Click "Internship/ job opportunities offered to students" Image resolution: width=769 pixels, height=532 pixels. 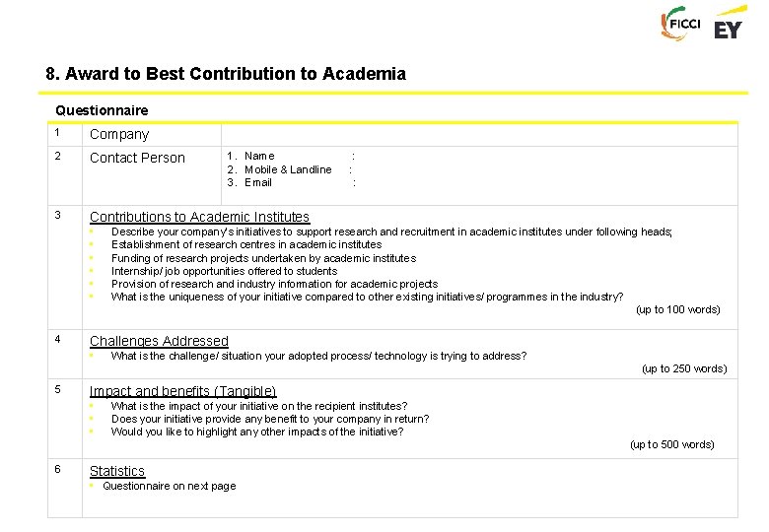224,271
